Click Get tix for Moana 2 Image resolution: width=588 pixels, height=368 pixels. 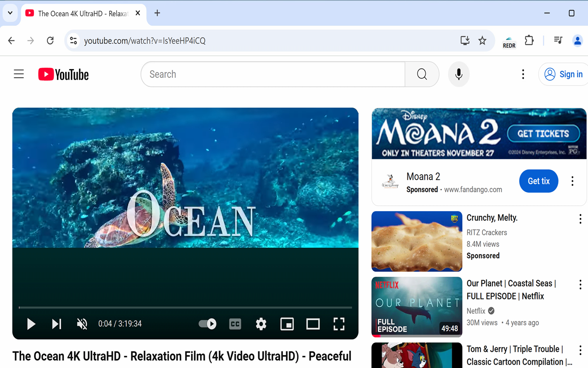click(x=538, y=181)
